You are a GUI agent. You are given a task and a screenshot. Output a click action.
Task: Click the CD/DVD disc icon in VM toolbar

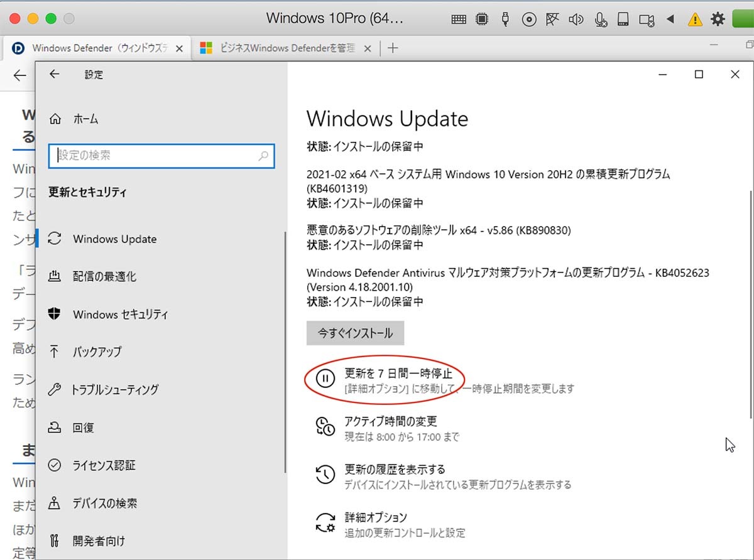[x=529, y=19]
